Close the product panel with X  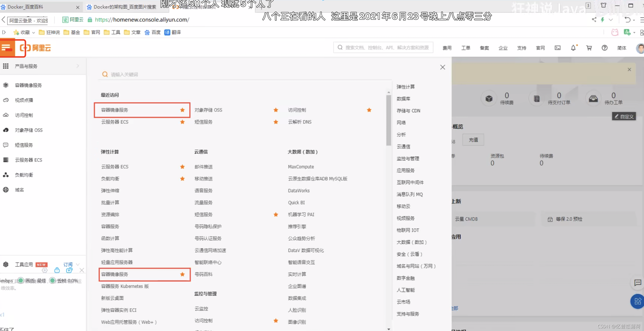point(443,67)
